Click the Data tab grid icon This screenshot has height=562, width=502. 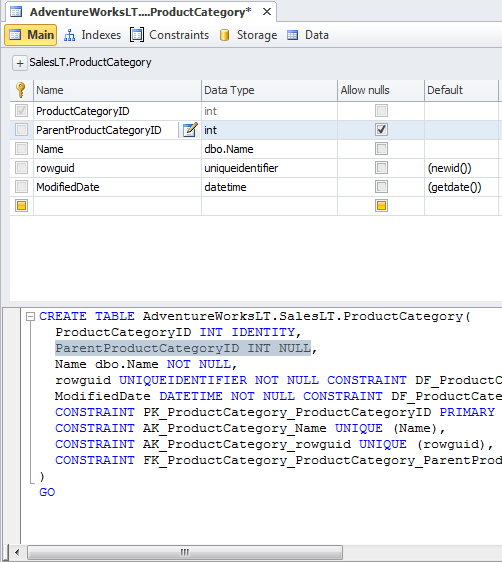click(x=293, y=35)
